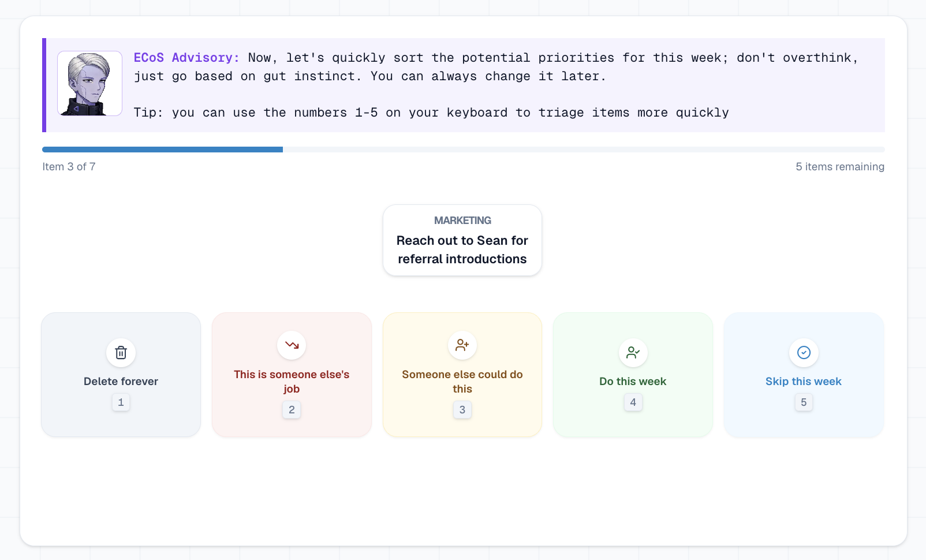Viewport: 926px width, 560px height.
Task: Click the person-check icon in the green card
Action: 633,352
